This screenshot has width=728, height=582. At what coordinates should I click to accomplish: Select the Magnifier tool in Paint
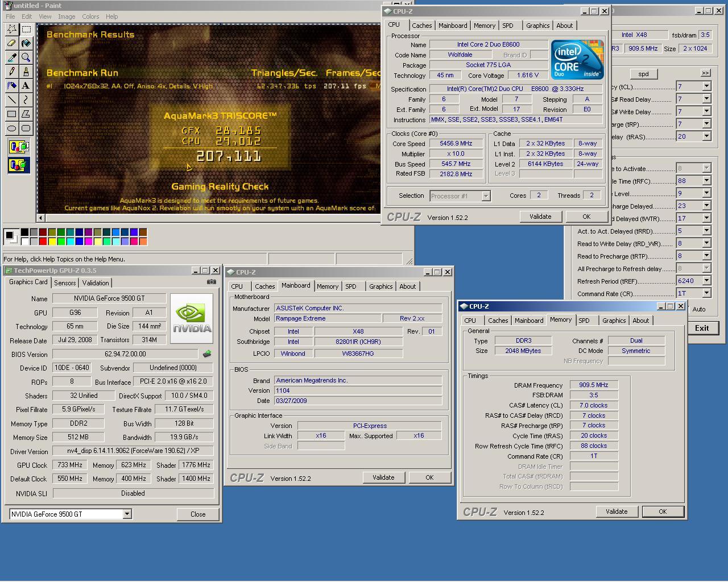tap(26, 57)
